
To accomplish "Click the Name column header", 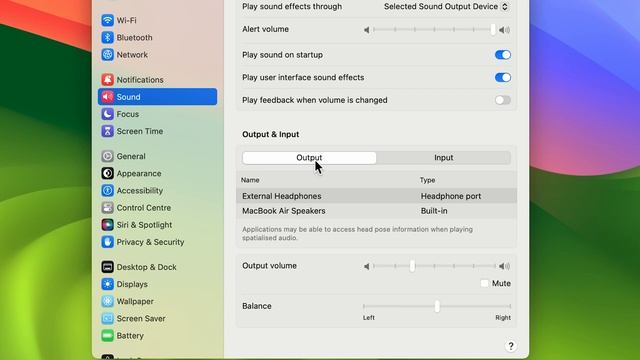I will (250, 180).
